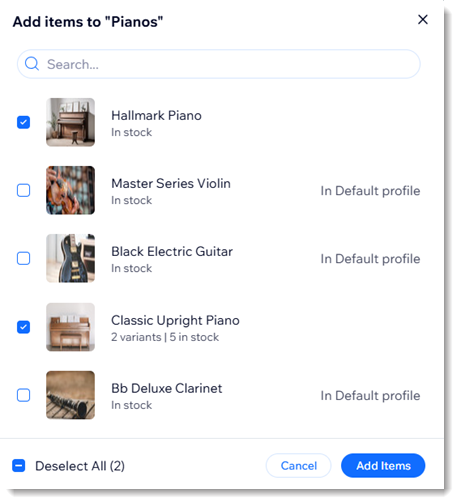The width and height of the screenshot is (459, 504).
Task: Click the Hallmark Piano product name
Action: pos(156,115)
